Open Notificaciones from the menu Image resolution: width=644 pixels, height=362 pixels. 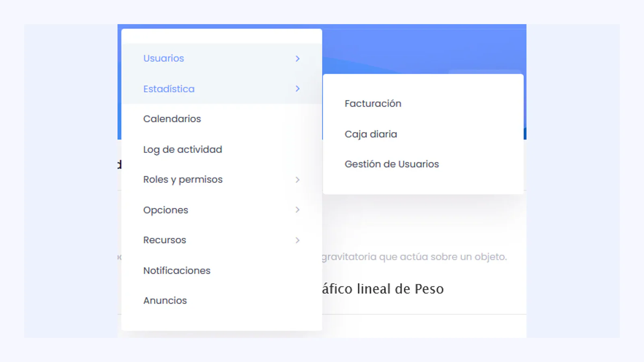221,271
